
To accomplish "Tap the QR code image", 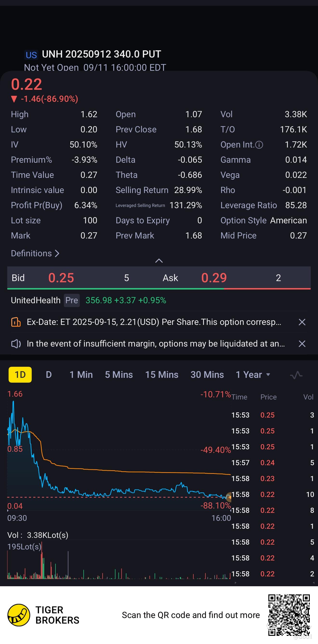I will pyautogui.click(x=289, y=615).
